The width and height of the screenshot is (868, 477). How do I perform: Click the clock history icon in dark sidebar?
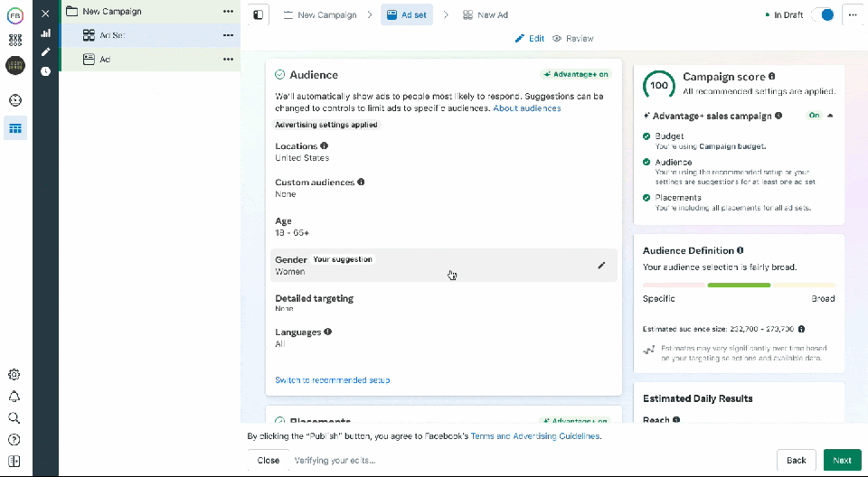pyautogui.click(x=45, y=71)
